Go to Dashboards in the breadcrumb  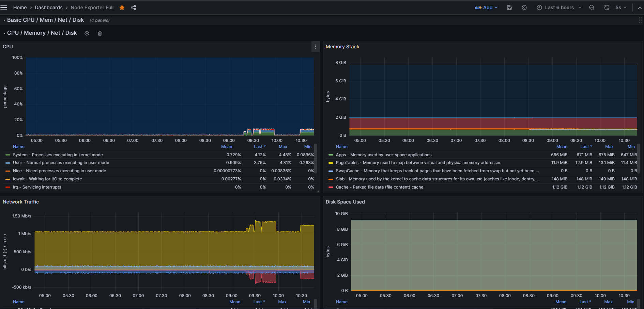tap(49, 7)
